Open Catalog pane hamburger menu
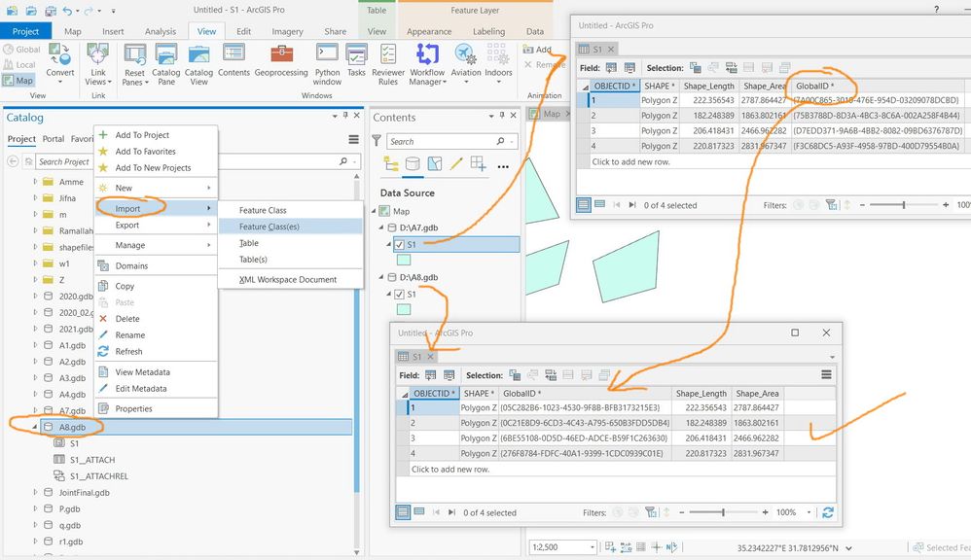The width and height of the screenshot is (971, 560). click(353, 140)
